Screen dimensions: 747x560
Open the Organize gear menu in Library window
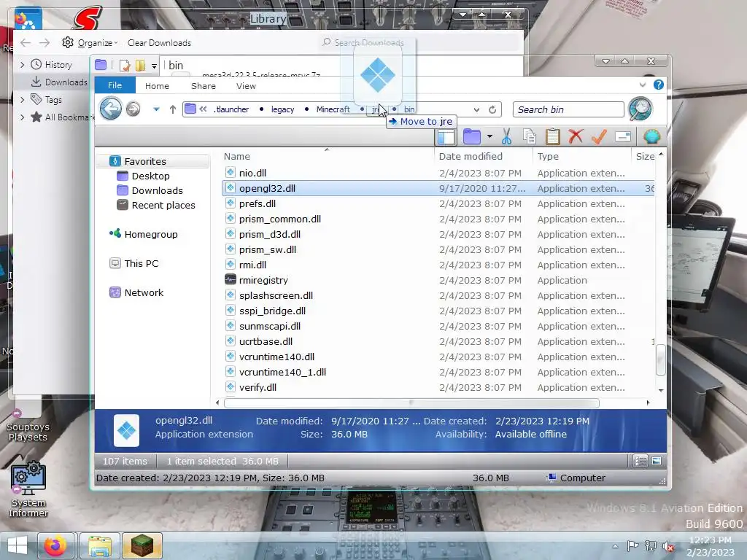90,42
